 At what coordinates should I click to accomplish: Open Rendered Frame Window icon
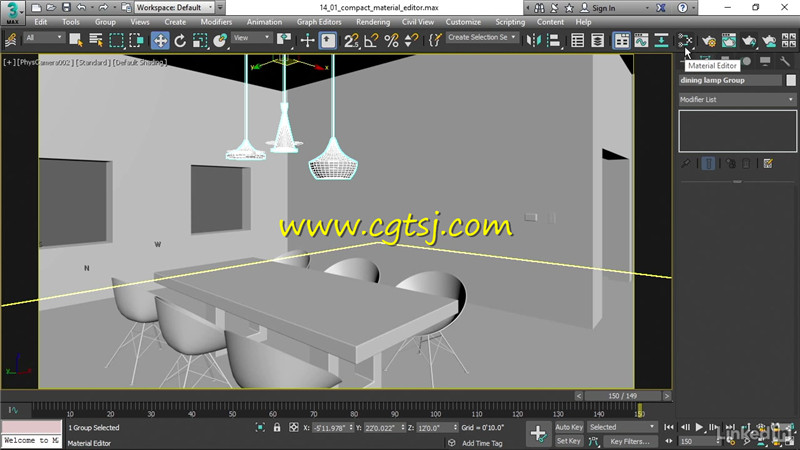729,40
